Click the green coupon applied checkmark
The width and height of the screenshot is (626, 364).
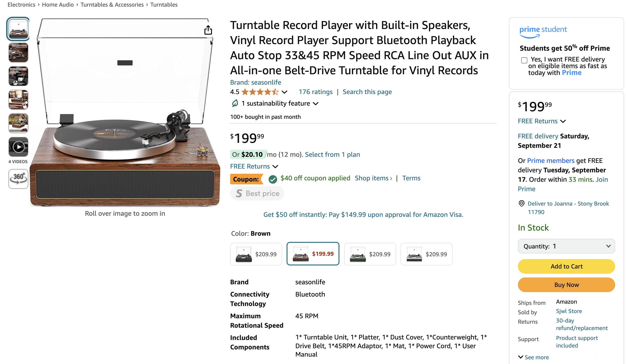[x=272, y=179]
